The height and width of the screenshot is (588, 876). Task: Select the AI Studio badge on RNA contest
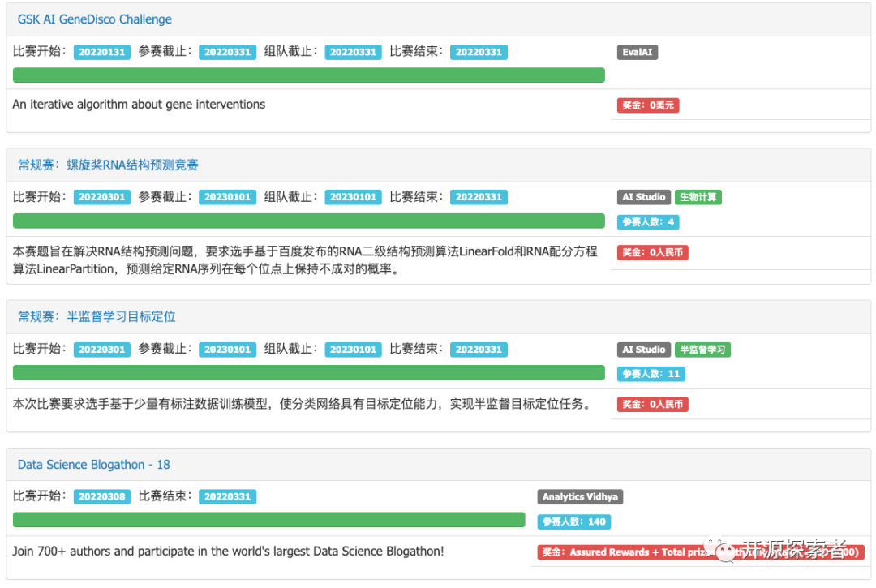tap(643, 196)
